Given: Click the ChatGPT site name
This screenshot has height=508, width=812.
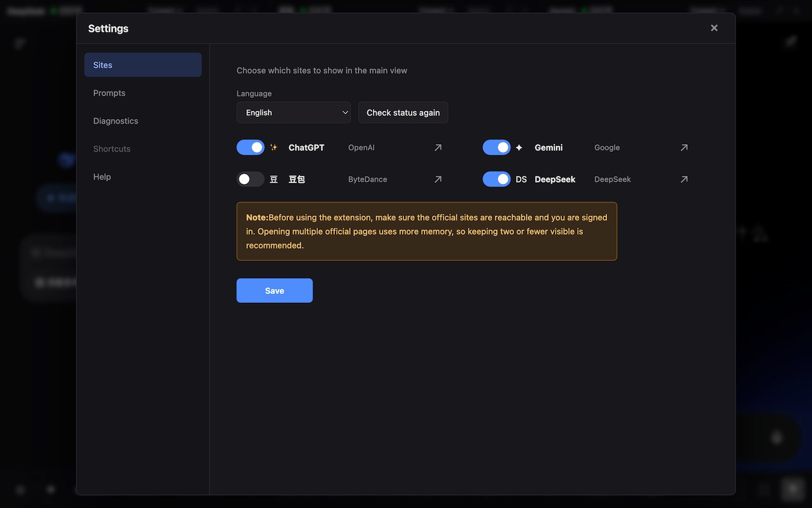Looking at the screenshot, I should click(x=306, y=147).
